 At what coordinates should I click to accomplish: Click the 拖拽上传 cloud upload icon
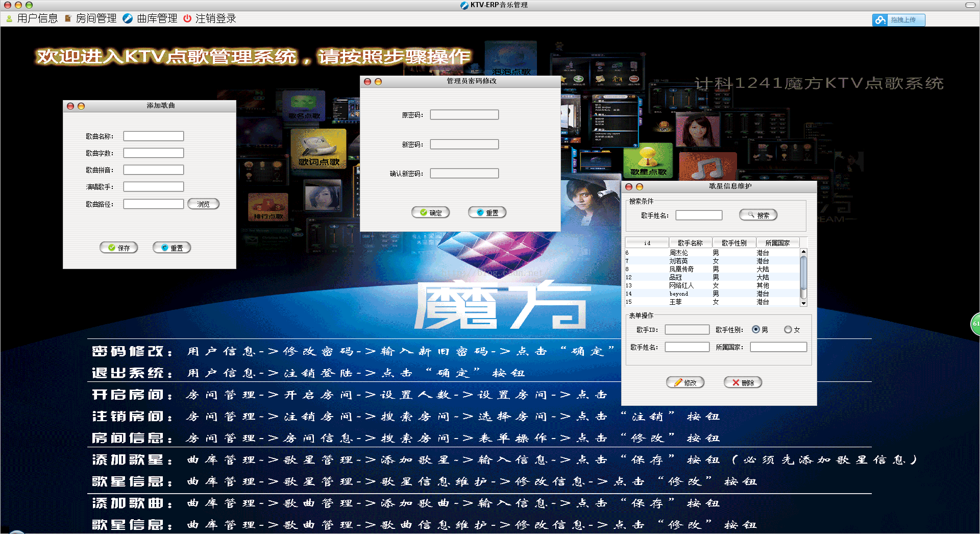tap(879, 20)
